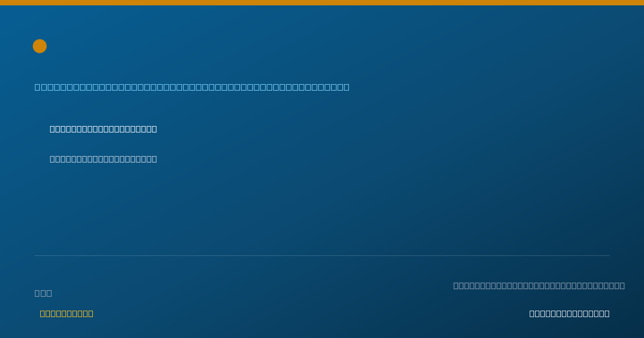This screenshot has height=338, width=644.
Task: Click the last character of the light-blue headline
Action: point(347,87)
